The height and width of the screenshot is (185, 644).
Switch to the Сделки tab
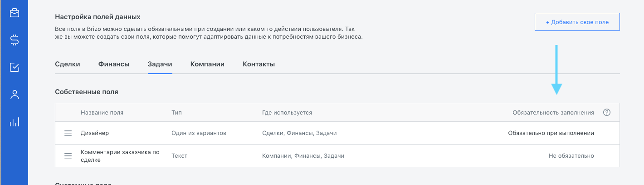(68, 64)
